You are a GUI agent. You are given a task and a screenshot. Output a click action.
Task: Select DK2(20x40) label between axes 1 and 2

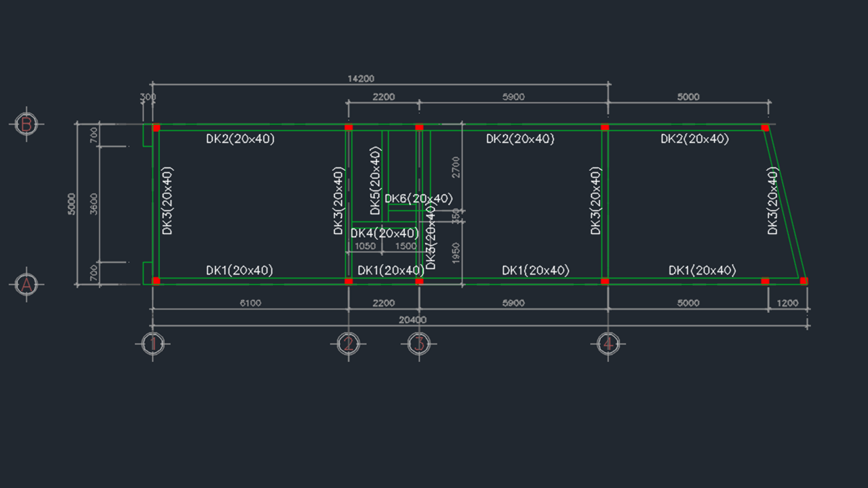pos(240,139)
